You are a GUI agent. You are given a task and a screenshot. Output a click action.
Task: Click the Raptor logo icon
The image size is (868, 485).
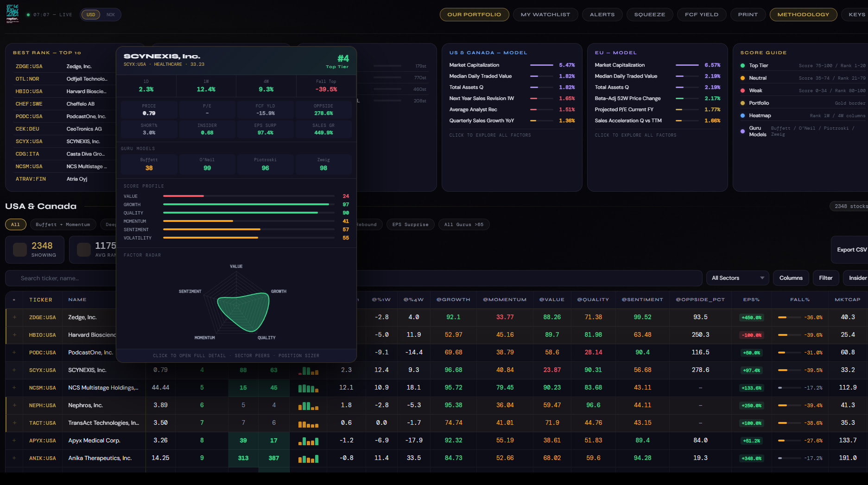point(13,14)
